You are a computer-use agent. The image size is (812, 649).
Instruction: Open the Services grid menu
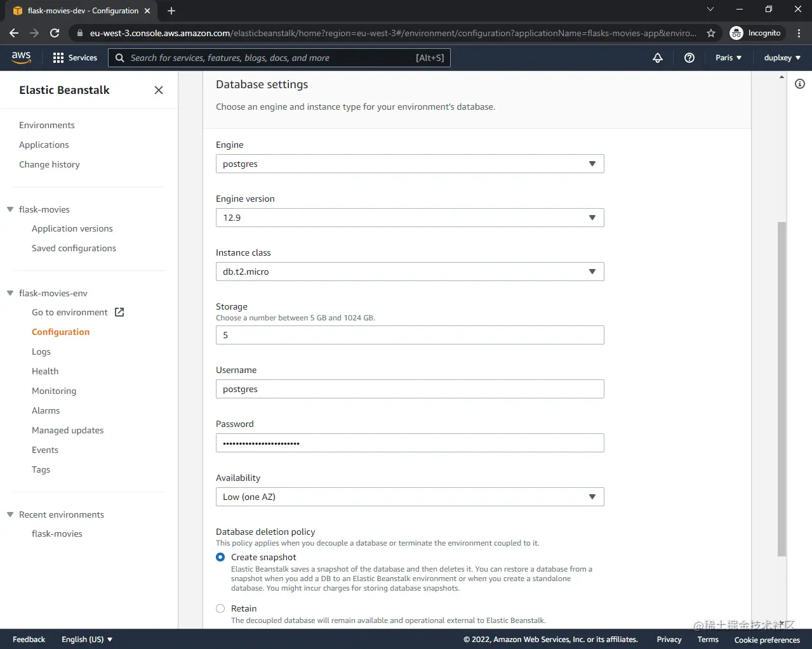75,58
